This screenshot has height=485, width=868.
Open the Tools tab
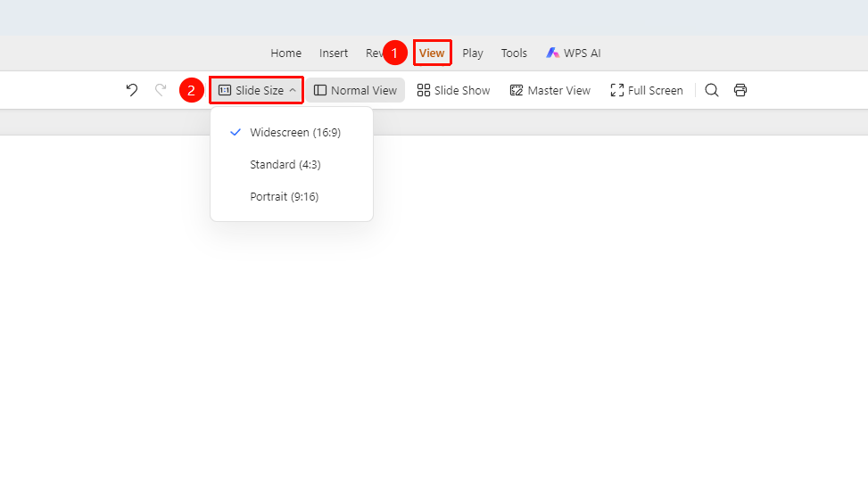point(514,53)
